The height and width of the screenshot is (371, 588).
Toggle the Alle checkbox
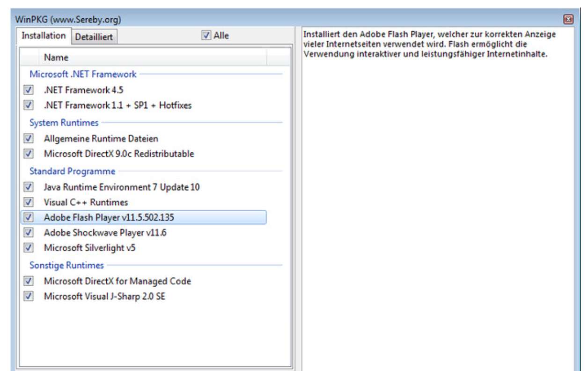click(x=206, y=35)
